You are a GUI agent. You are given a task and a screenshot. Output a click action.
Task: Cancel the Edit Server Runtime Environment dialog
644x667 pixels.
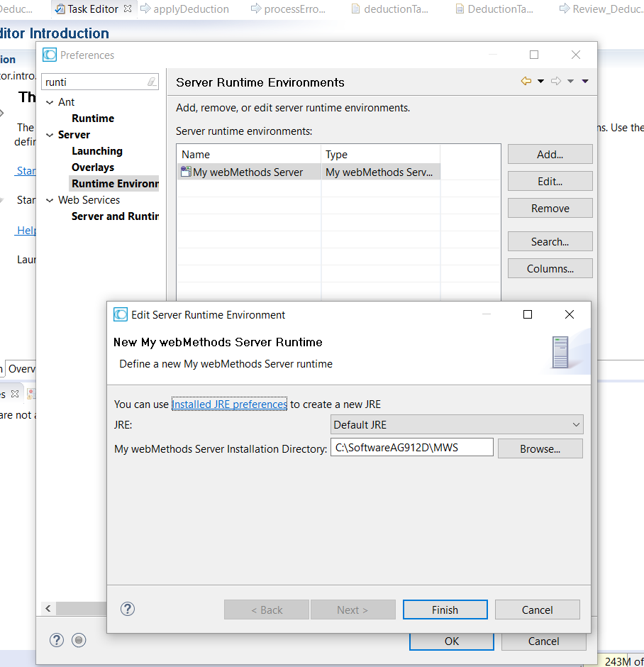[x=538, y=610]
